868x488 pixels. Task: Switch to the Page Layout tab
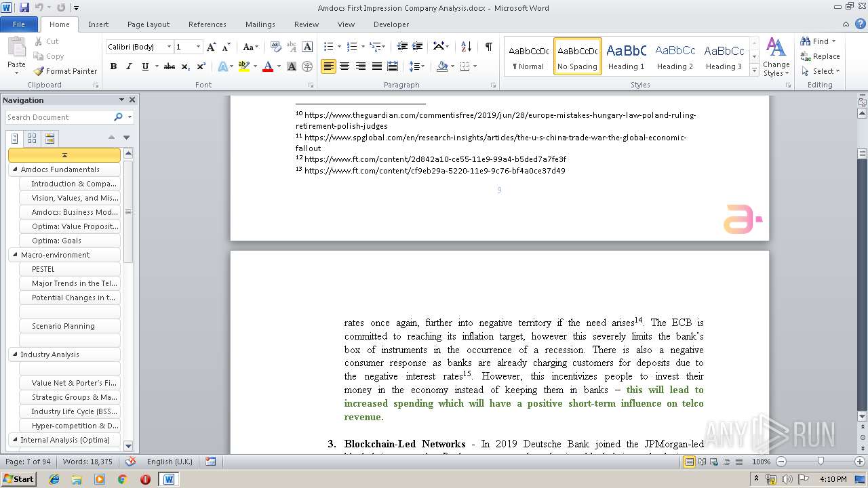pyautogui.click(x=149, y=24)
